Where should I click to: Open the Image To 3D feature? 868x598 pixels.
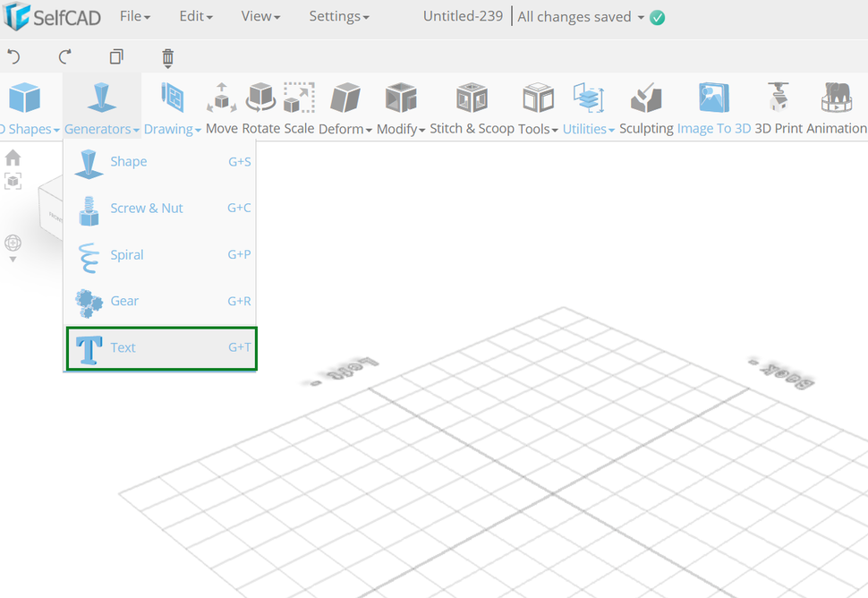coord(714,107)
